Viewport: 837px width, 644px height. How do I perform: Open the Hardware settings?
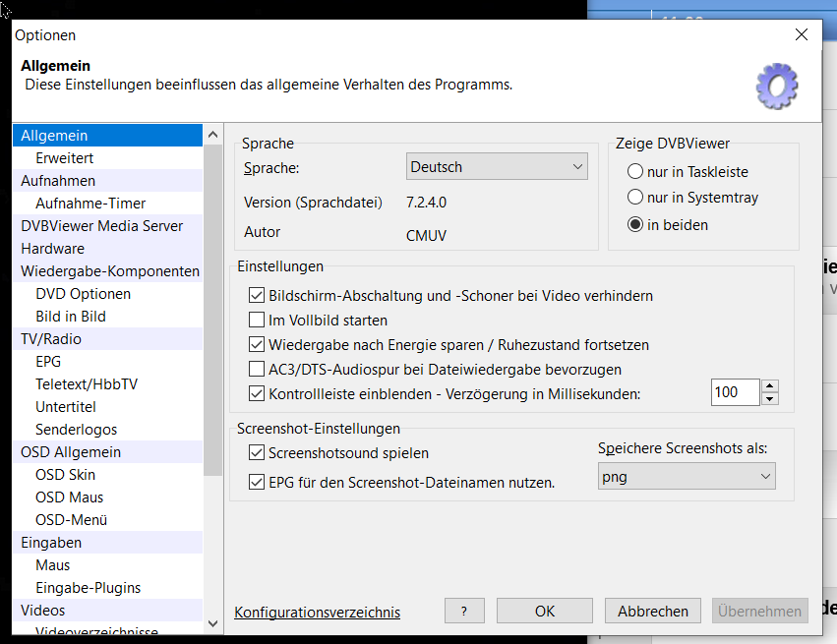(107, 249)
